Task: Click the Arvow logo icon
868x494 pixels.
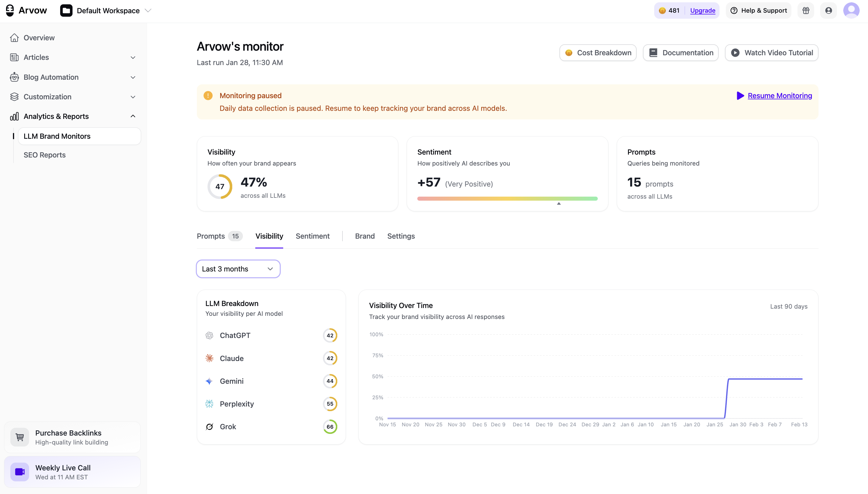Action: point(9,10)
